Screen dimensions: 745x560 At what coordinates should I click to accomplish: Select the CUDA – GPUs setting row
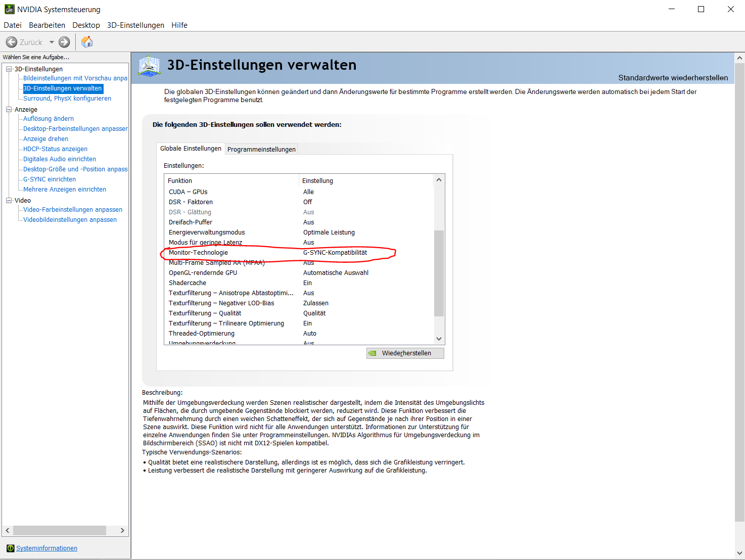(299, 192)
